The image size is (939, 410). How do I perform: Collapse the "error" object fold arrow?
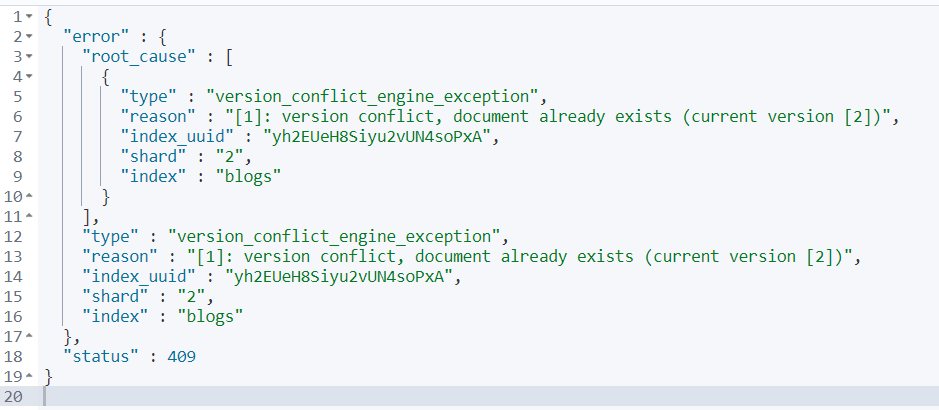(x=29, y=36)
